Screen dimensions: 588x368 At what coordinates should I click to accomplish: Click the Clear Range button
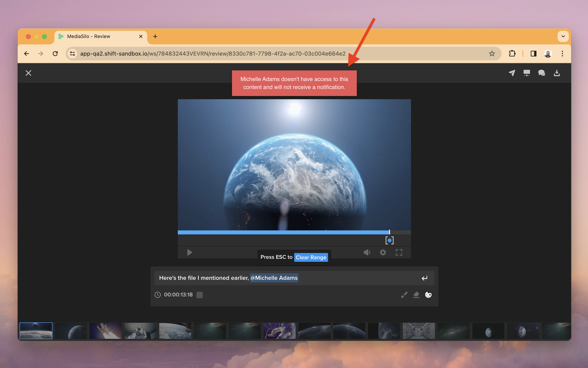pyautogui.click(x=311, y=257)
